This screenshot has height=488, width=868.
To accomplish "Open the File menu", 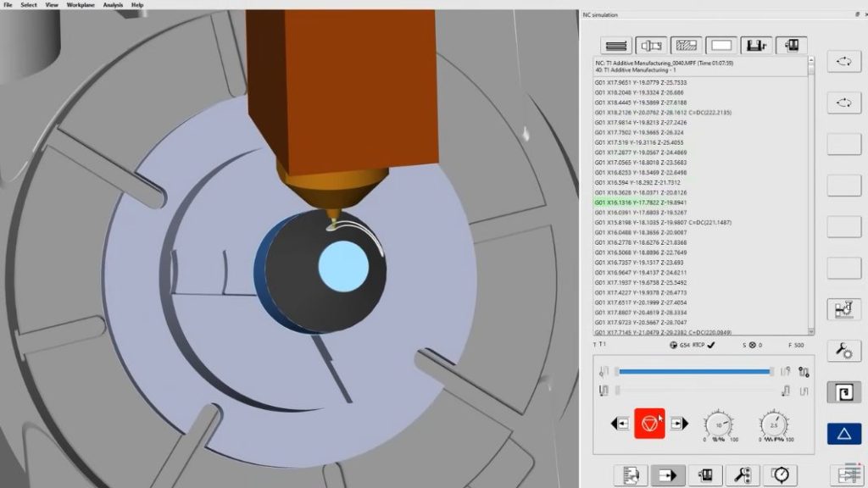I will click(8, 5).
